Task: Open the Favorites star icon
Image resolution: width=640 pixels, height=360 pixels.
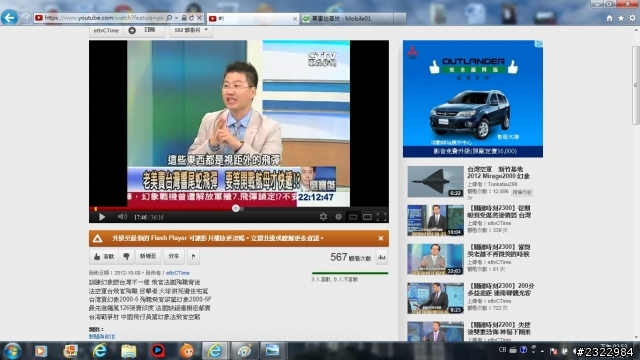Action: 621,18
